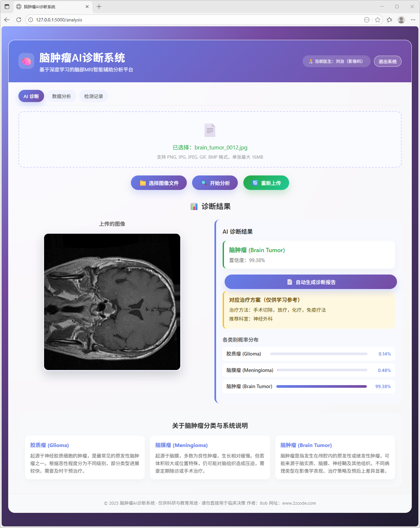Start analysis with 开始分析 button
This screenshot has height=528, width=420.
[x=215, y=183]
